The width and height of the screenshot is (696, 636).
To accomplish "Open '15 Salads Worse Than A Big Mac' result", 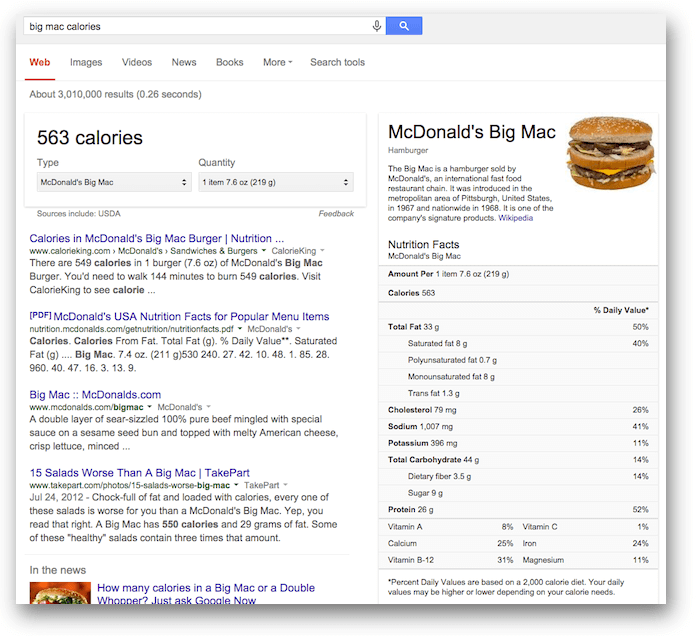I will (139, 473).
